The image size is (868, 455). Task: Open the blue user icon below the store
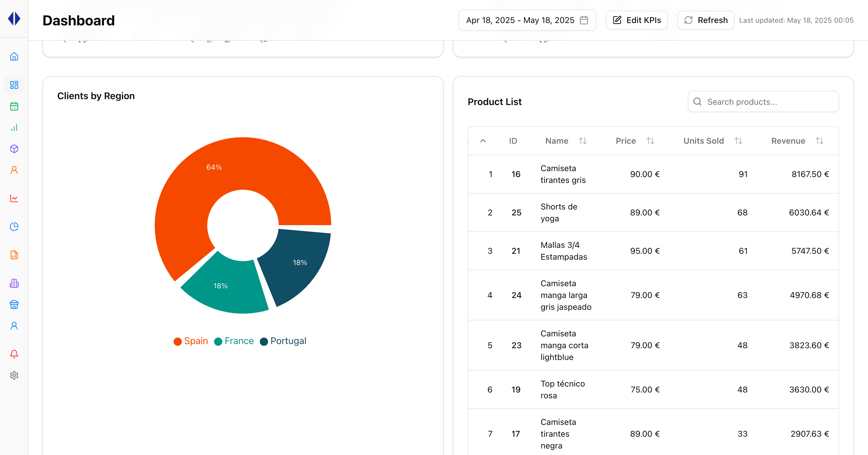[14, 326]
